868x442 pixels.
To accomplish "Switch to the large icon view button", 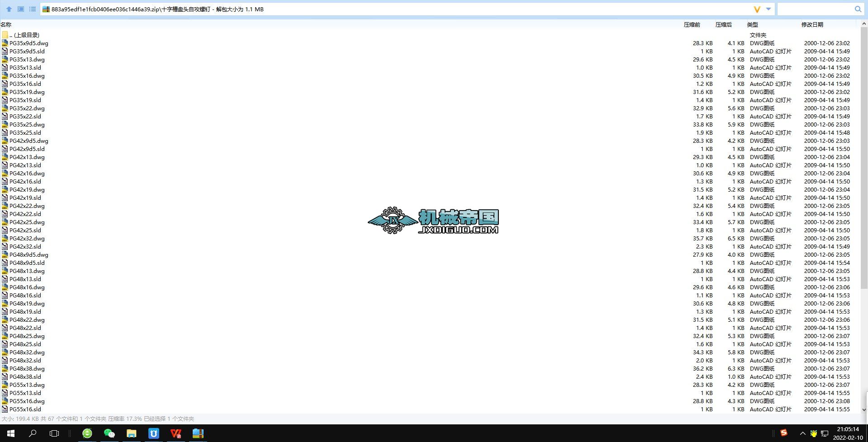I will (21, 9).
